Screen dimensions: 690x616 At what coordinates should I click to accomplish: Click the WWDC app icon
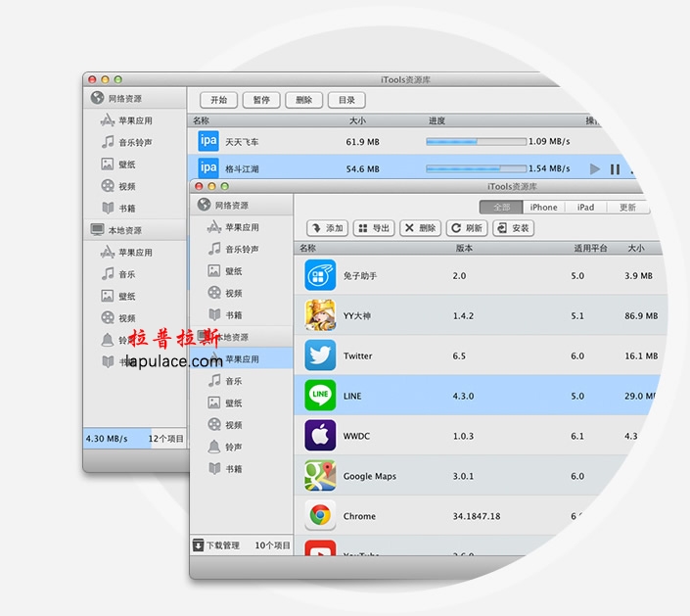point(320,436)
